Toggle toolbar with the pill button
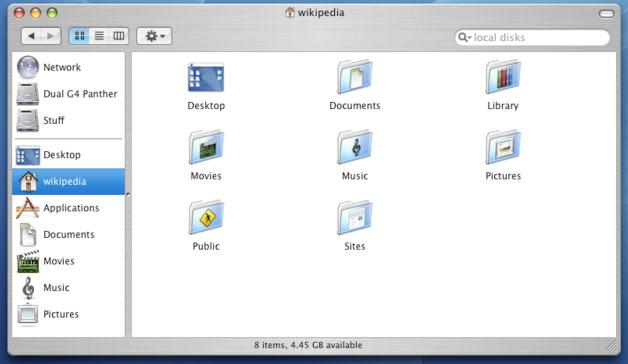Viewport: 628px width, 364px height. coord(606,14)
